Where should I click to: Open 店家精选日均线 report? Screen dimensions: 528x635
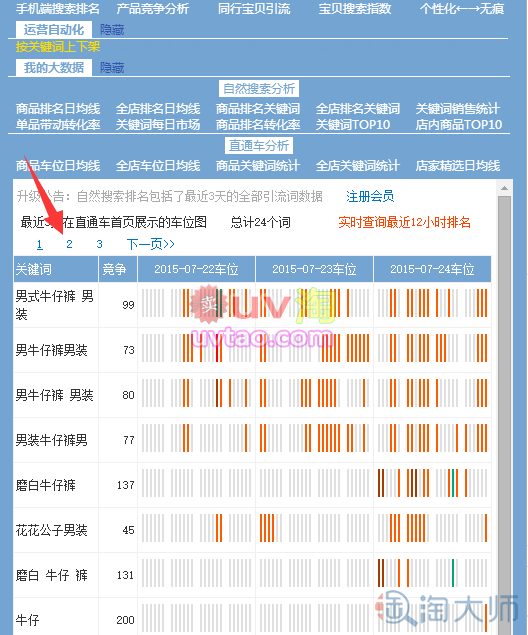coord(458,166)
